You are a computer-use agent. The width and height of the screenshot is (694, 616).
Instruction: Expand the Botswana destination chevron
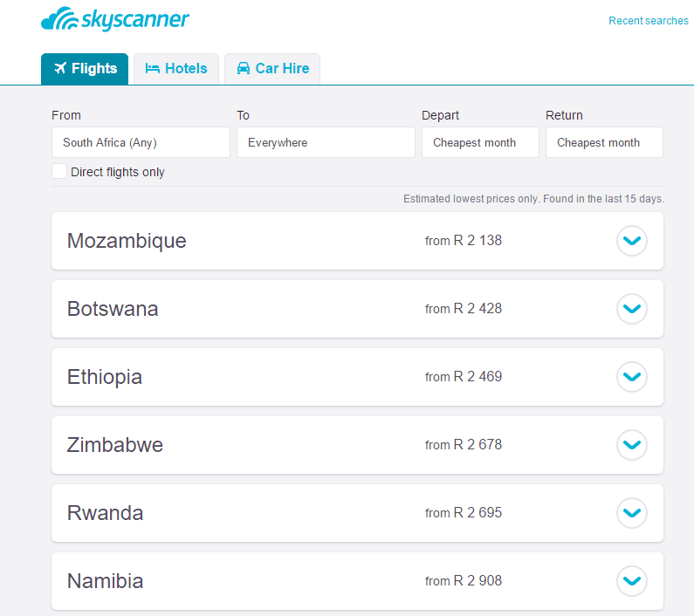point(632,309)
